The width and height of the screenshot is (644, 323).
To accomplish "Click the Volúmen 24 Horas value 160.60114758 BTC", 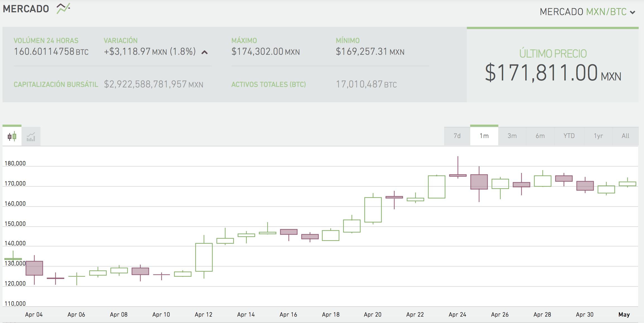I will [51, 52].
